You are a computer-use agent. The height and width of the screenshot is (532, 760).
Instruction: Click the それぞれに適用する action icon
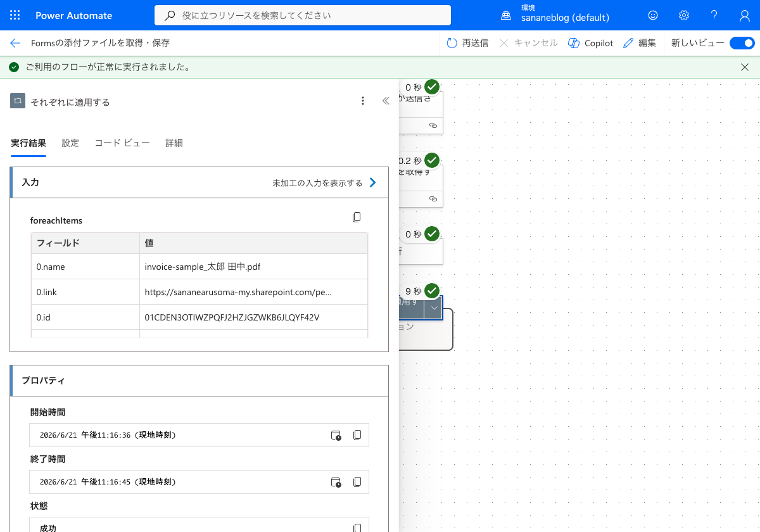pos(18,101)
